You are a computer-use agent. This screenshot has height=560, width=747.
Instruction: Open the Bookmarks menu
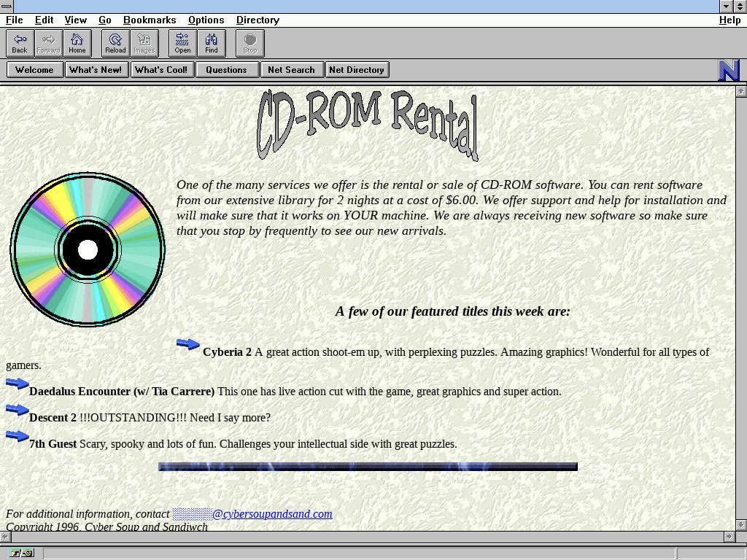pos(150,20)
